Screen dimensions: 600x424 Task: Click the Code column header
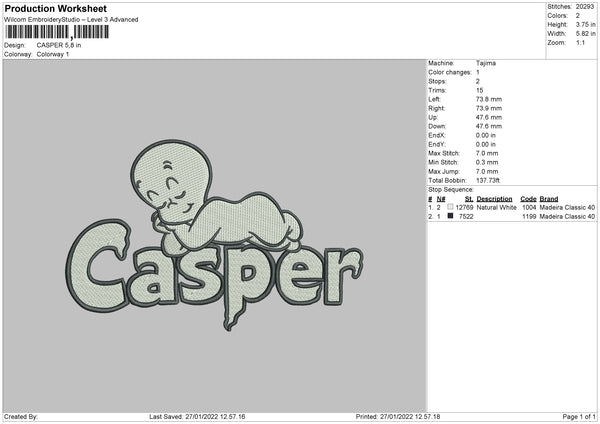click(528, 199)
